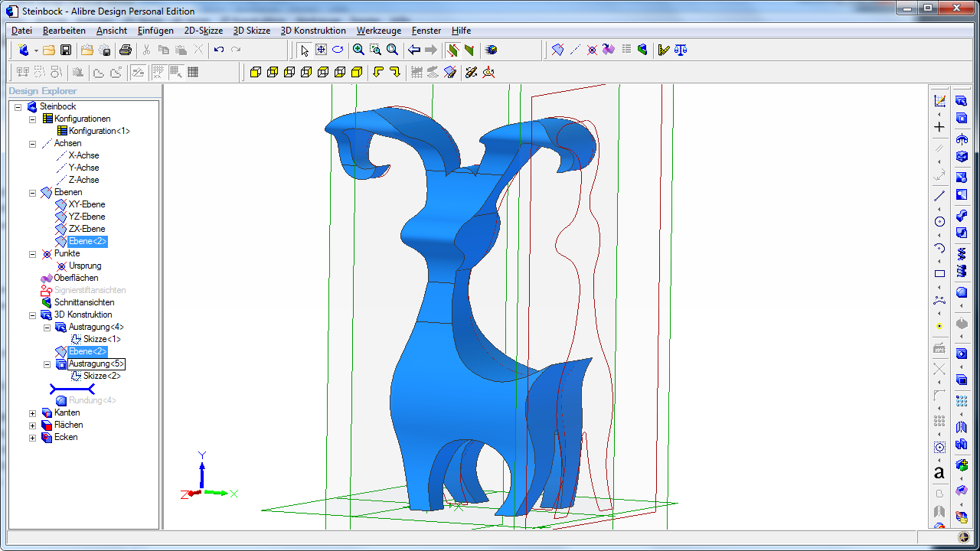
Task: Click Oberflächen in the tree
Action: [x=76, y=278]
